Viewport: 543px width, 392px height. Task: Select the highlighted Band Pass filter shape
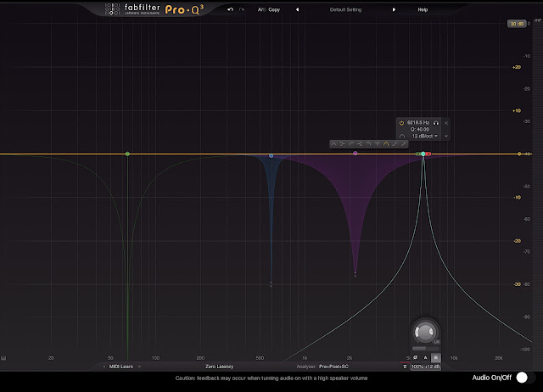pos(386,144)
